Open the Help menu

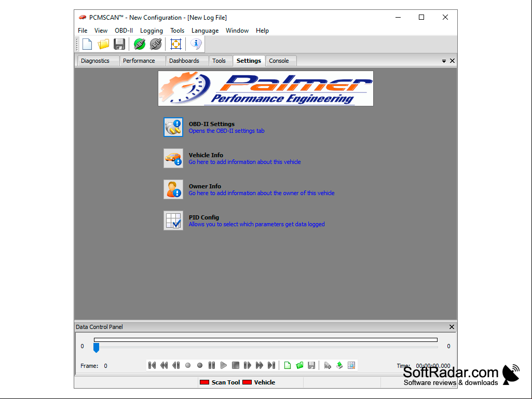[262, 31]
